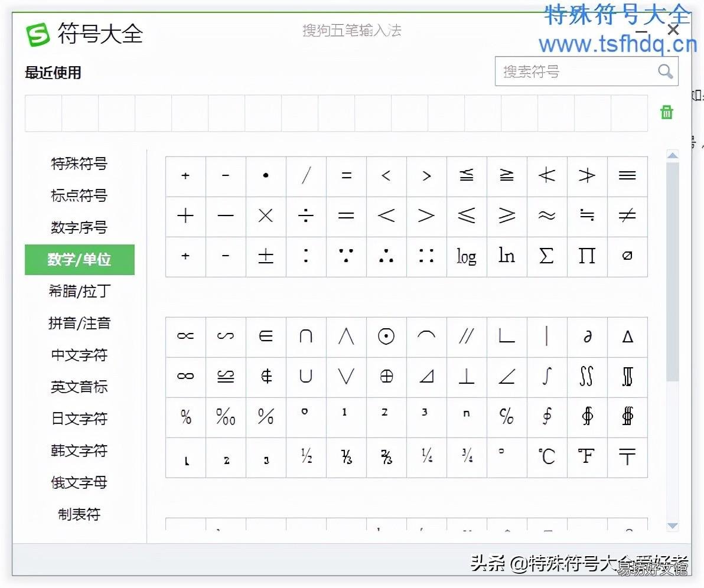Insert the proportional to ∝ symbol
Image resolution: width=704 pixels, height=588 pixels.
coord(185,336)
